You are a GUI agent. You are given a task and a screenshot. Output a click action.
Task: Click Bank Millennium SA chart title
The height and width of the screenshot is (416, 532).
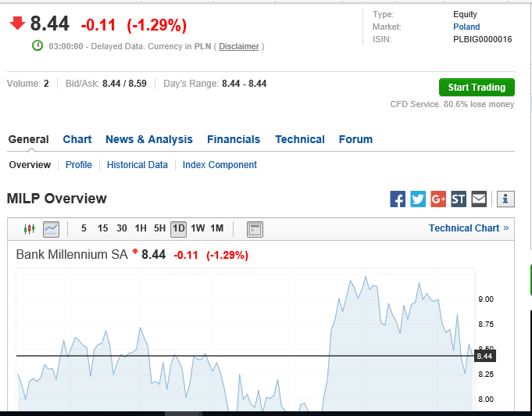point(72,255)
